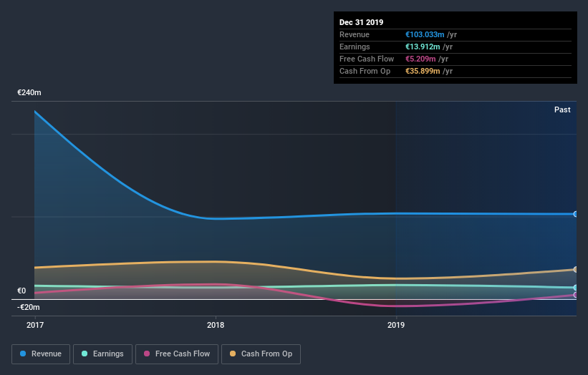Toggle the Revenue legend button
The image size is (588, 375).
41,354
